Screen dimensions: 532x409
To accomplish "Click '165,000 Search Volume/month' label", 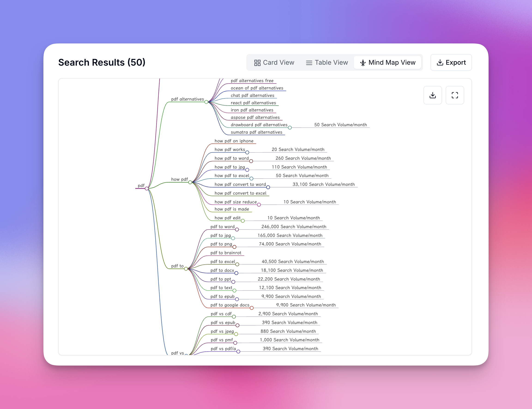I will pyautogui.click(x=290, y=235).
